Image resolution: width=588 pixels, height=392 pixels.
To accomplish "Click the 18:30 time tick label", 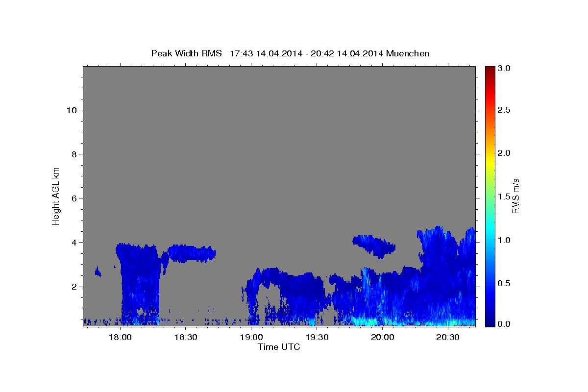I will pos(185,337).
